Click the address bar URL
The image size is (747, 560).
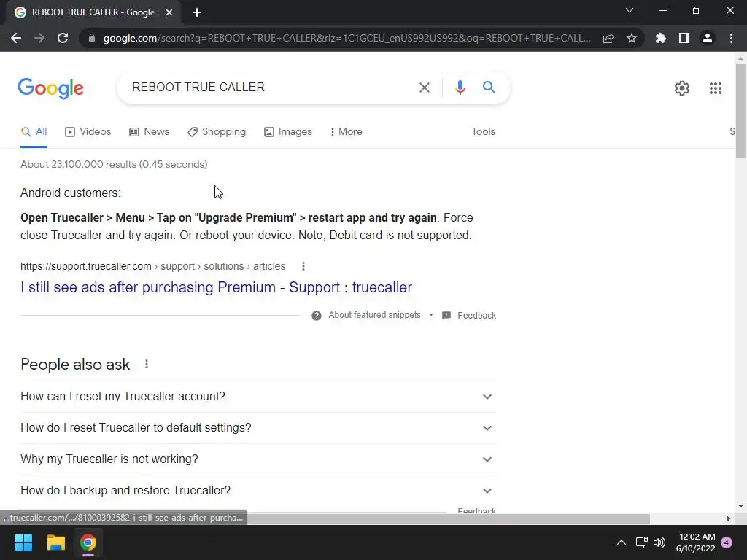[x=347, y=38]
